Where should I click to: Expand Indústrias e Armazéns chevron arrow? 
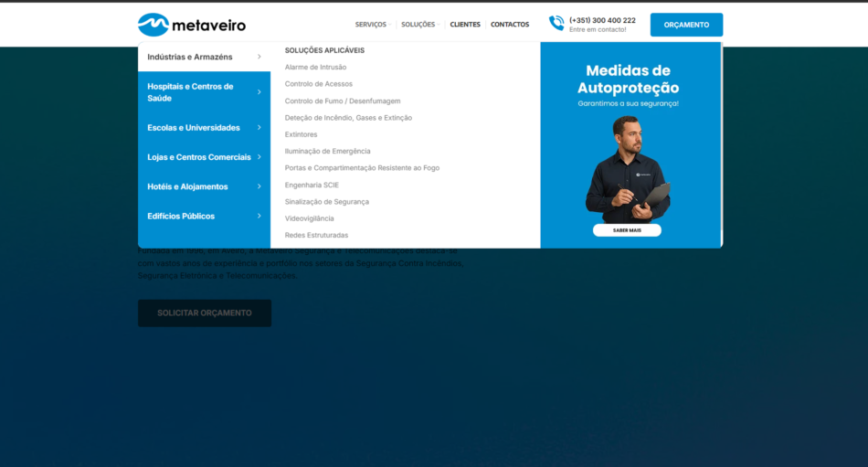[x=259, y=57]
